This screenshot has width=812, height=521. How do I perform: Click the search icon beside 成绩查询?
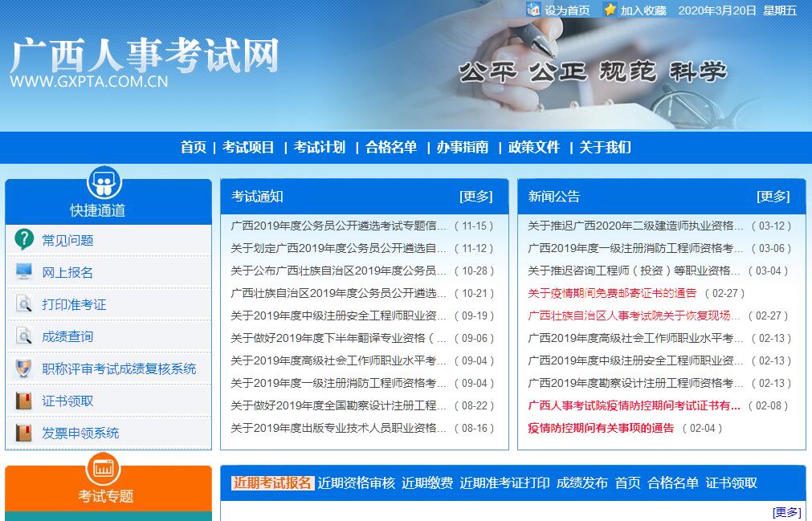[x=24, y=336]
